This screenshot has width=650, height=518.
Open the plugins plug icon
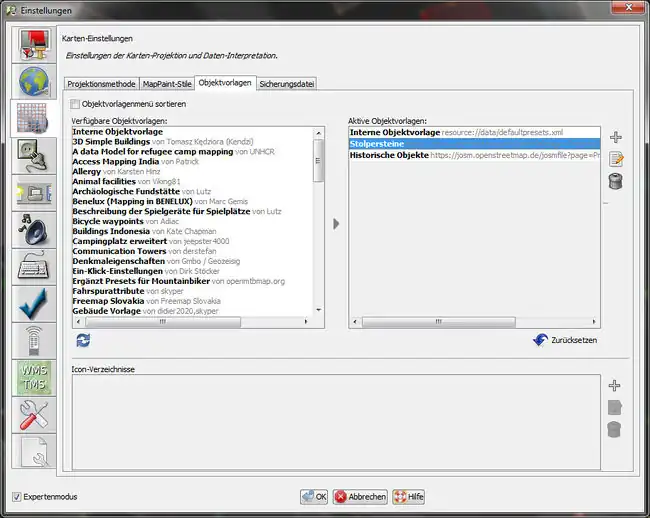point(33,157)
